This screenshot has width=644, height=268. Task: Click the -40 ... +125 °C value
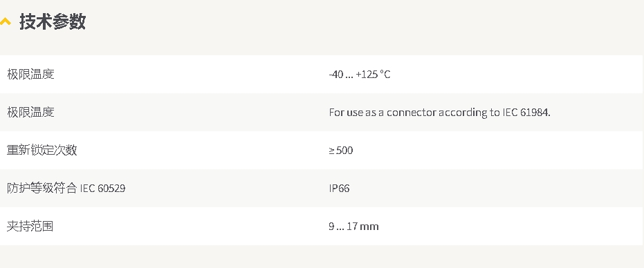(x=360, y=75)
